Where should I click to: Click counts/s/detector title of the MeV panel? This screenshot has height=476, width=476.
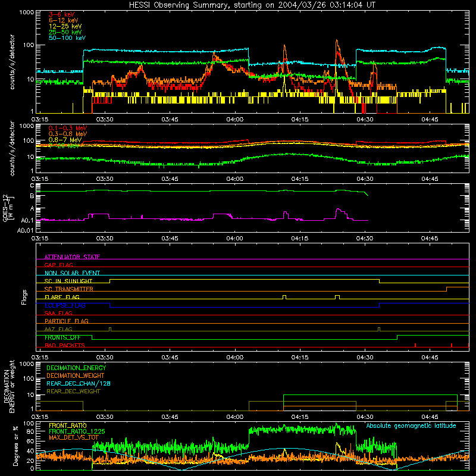pos(12,148)
